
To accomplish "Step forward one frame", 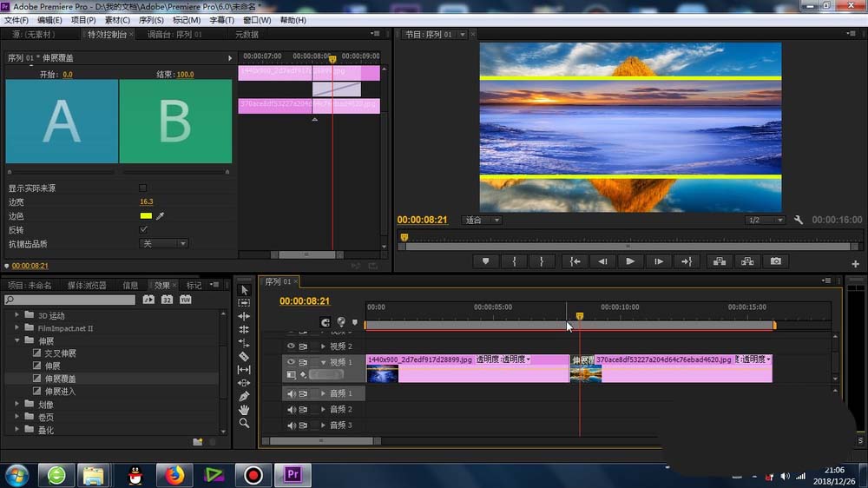I will coord(658,261).
